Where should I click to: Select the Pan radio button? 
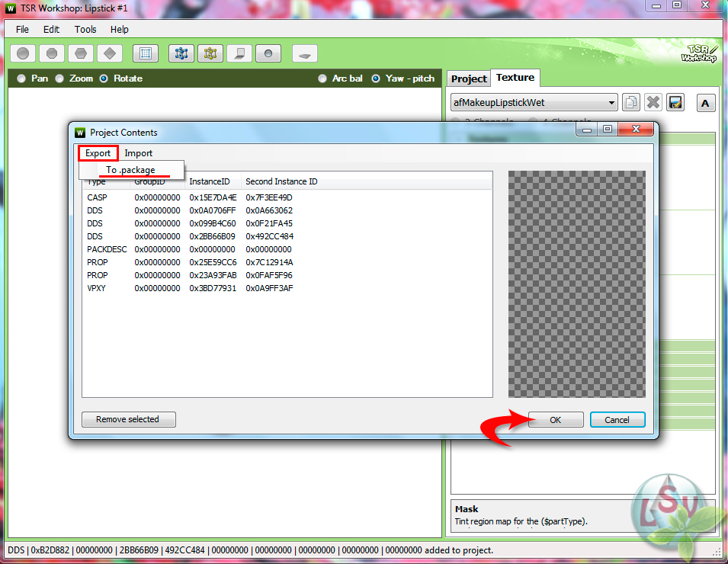click(21, 79)
